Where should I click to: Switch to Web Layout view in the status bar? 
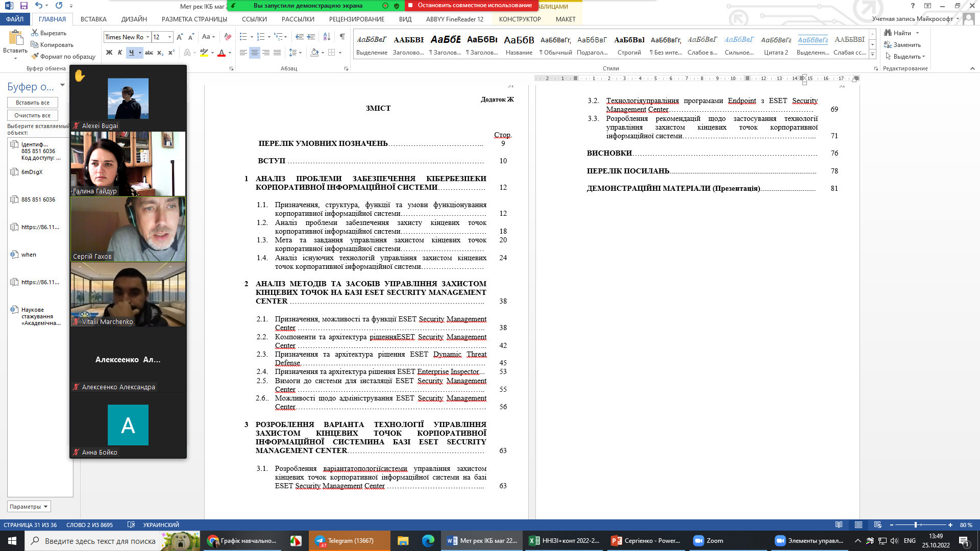[x=878, y=524]
